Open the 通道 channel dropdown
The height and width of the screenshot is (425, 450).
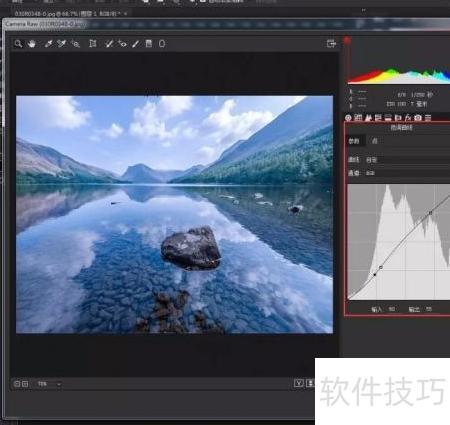click(407, 173)
